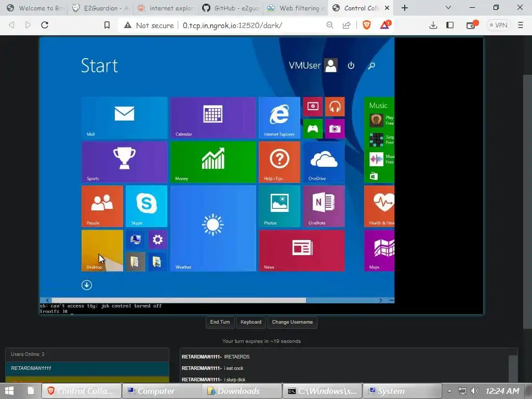Open the Camera small tile
532x399 pixels.
(x=335, y=129)
